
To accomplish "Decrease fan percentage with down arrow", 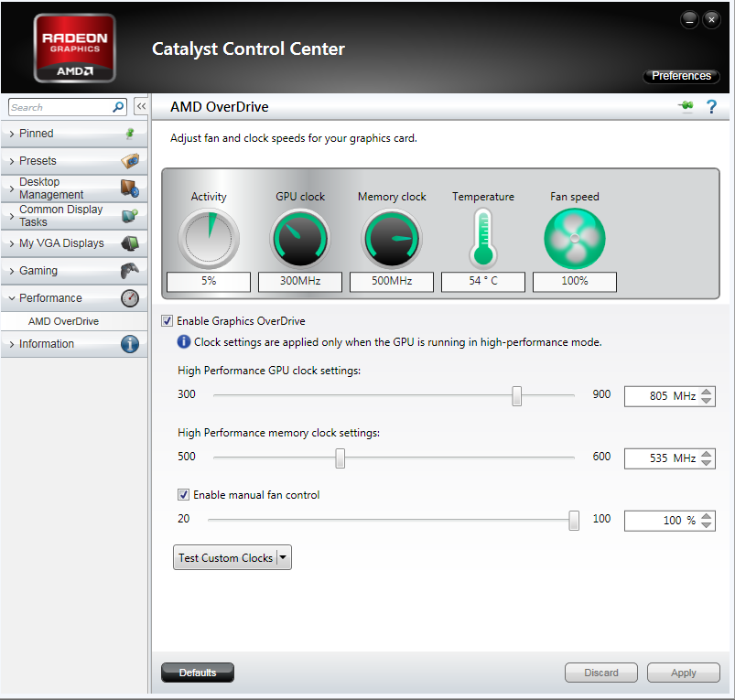I will point(706,524).
